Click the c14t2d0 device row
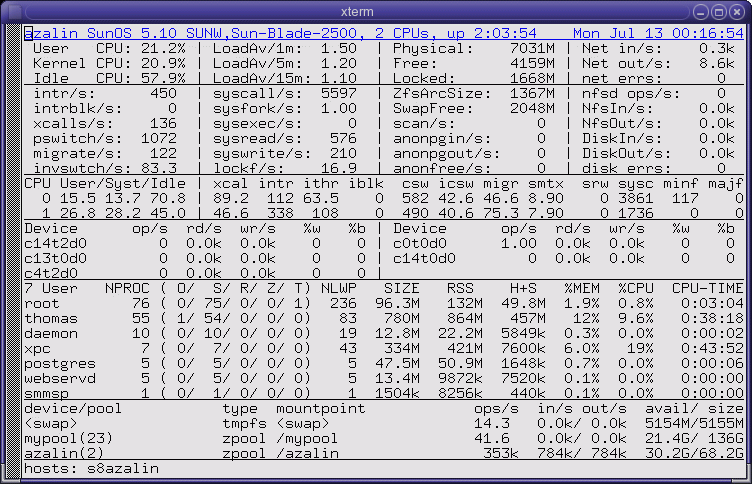This screenshot has width=752, height=484. pos(195,244)
